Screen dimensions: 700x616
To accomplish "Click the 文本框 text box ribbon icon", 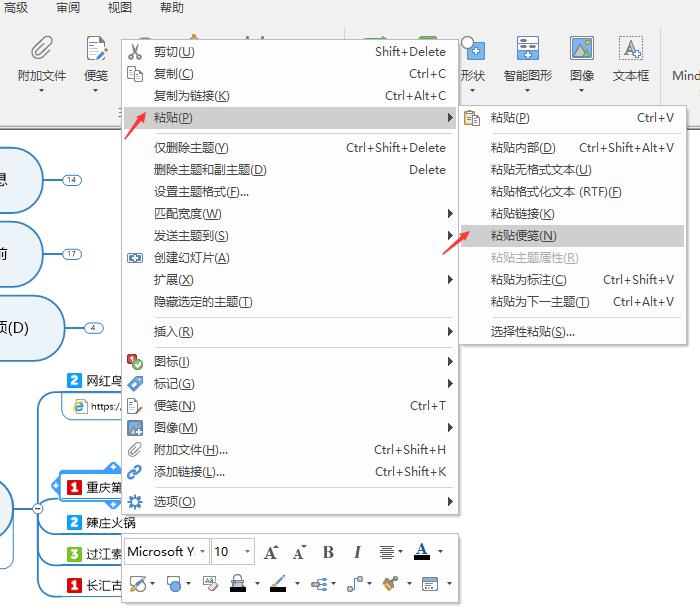I will click(x=631, y=48).
